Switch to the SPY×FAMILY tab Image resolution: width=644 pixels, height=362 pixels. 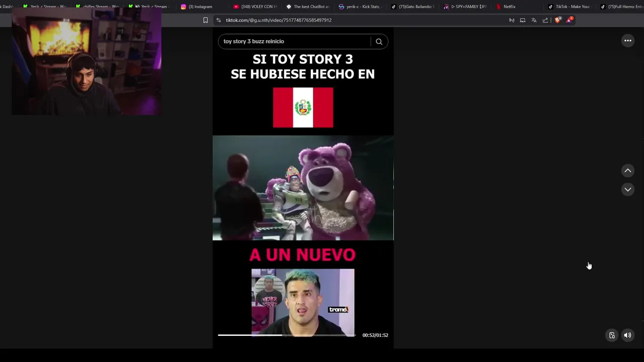465,7
